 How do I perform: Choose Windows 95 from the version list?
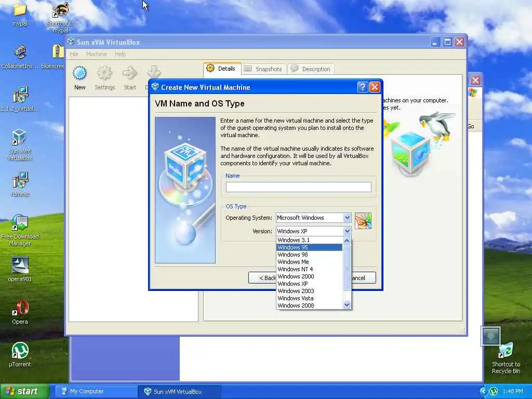(310, 247)
